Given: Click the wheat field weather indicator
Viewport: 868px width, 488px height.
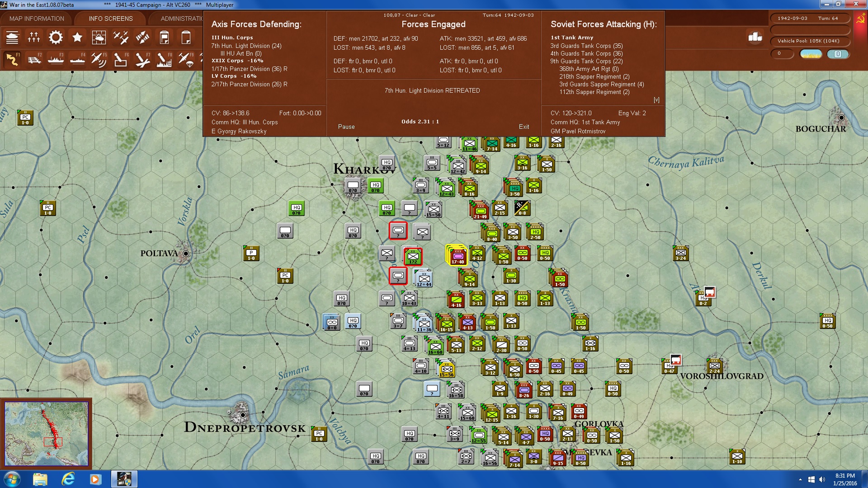Looking at the screenshot, I should coord(811,54).
